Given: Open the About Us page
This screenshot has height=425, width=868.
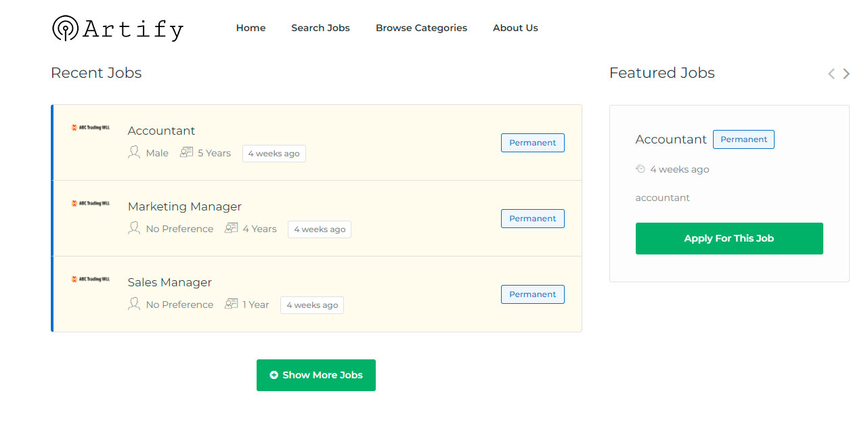Looking at the screenshot, I should coord(515,28).
